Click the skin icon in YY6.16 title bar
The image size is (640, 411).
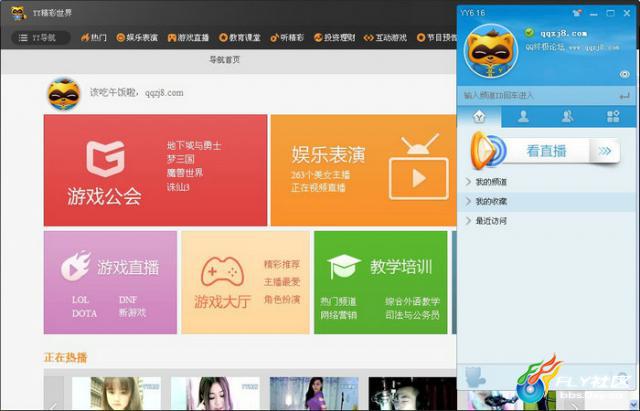[577, 13]
